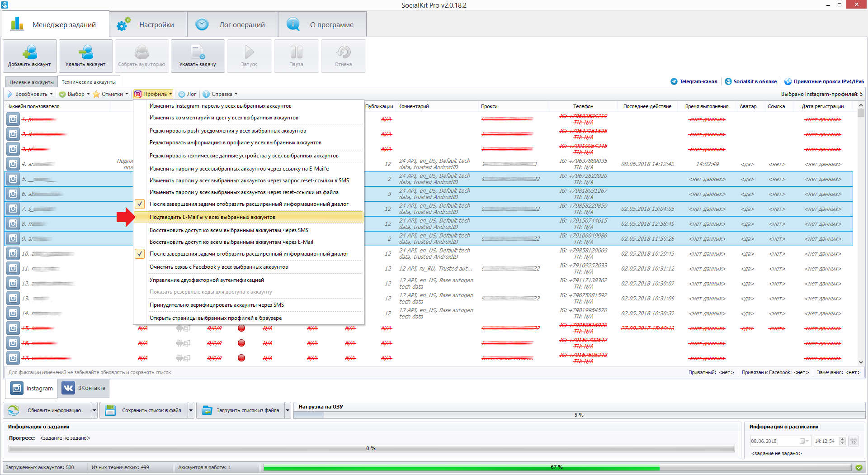The image size is (868, 475).
Task: Click Instagram icon of account row 16
Action: click(13, 343)
